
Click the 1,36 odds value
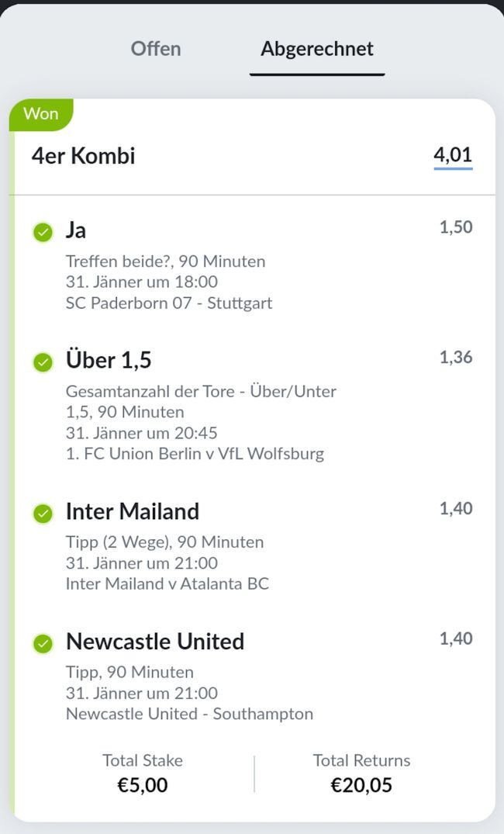pos(456,358)
